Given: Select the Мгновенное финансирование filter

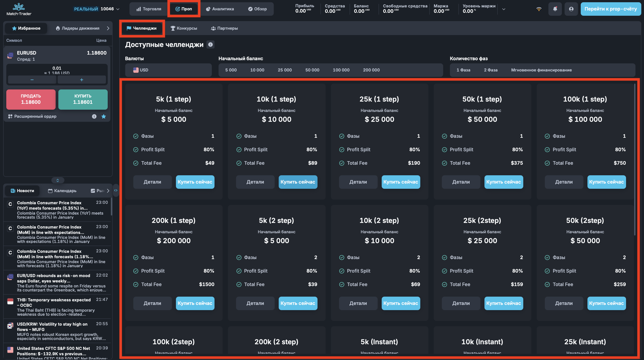Looking at the screenshot, I should coord(541,70).
